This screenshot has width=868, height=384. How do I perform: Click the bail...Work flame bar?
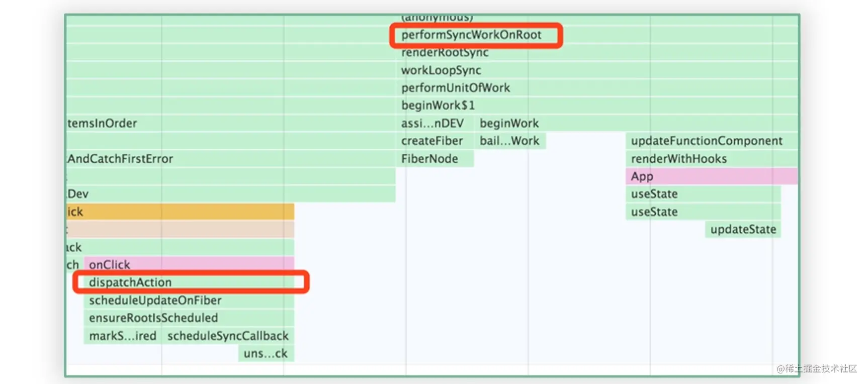point(510,141)
